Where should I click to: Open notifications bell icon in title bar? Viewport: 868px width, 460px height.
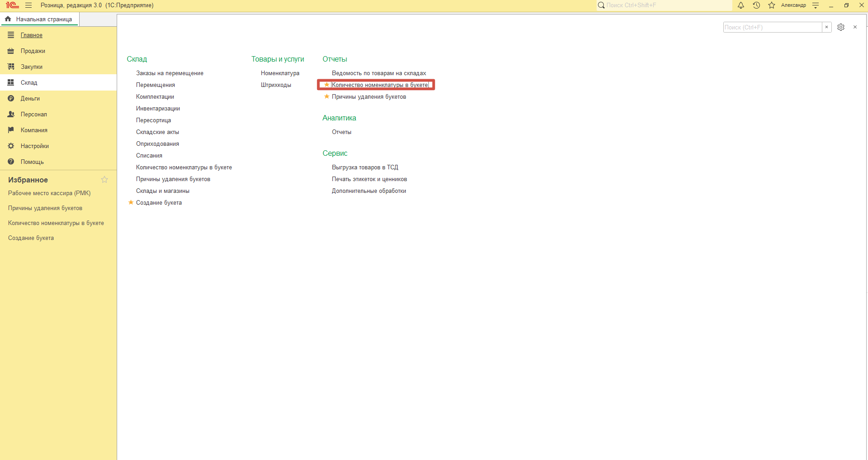pos(741,5)
